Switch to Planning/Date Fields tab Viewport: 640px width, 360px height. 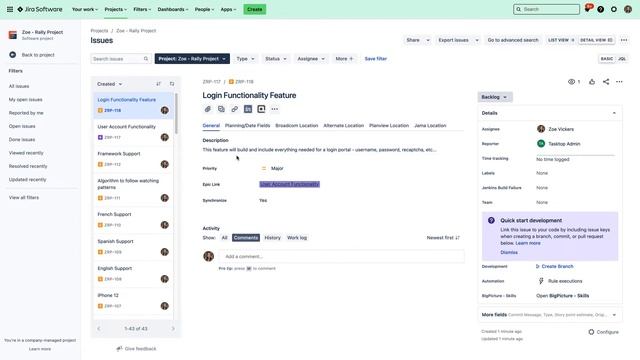[x=247, y=126]
